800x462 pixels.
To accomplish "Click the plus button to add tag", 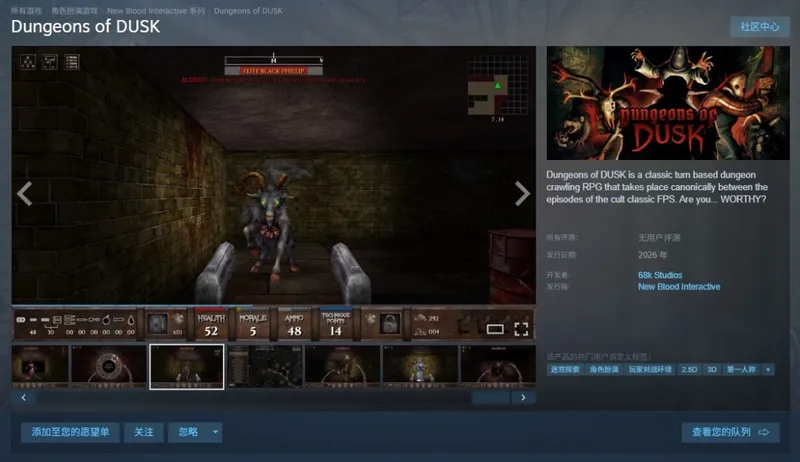I will [768, 369].
